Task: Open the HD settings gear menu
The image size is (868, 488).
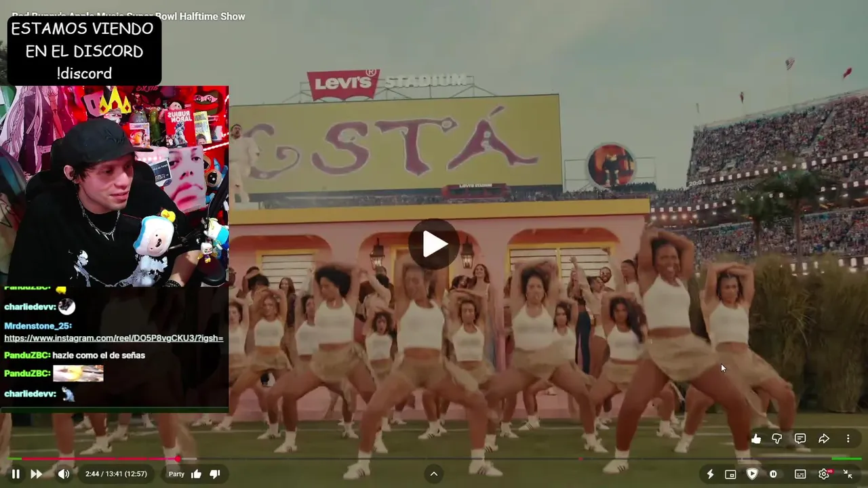Action: [x=825, y=474]
